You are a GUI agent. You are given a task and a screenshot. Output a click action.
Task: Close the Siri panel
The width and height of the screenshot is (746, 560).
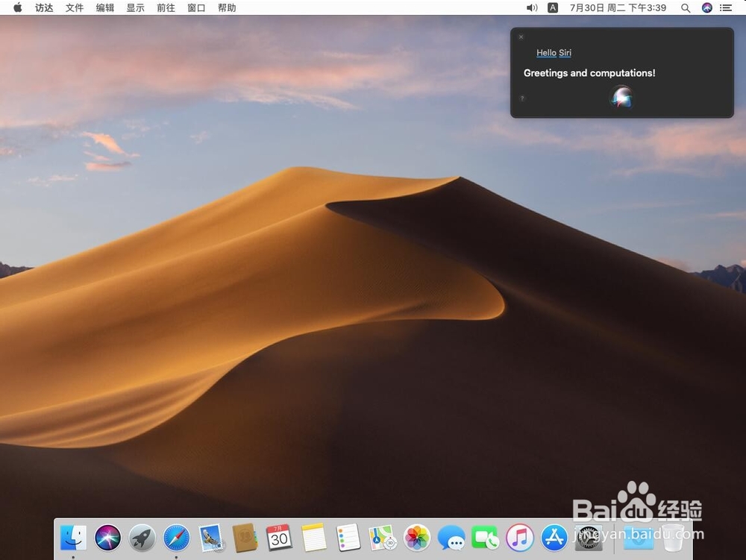pyautogui.click(x=521, y=37)
